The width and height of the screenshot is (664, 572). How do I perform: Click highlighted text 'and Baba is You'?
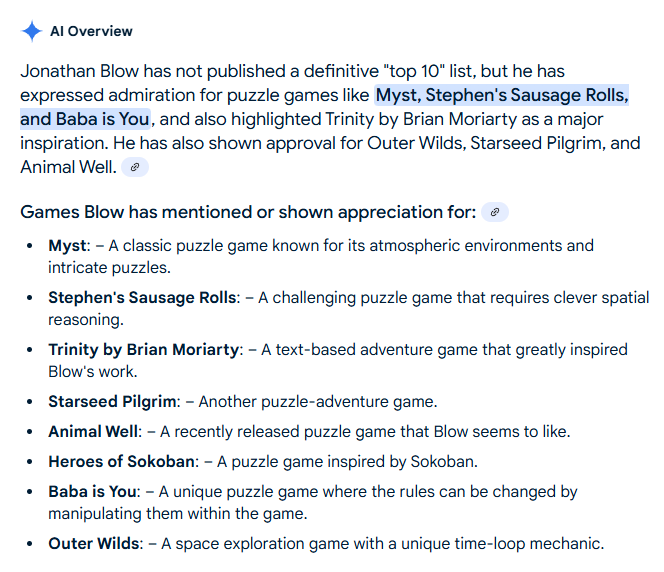pyautogui.click(x=85, y=119)
